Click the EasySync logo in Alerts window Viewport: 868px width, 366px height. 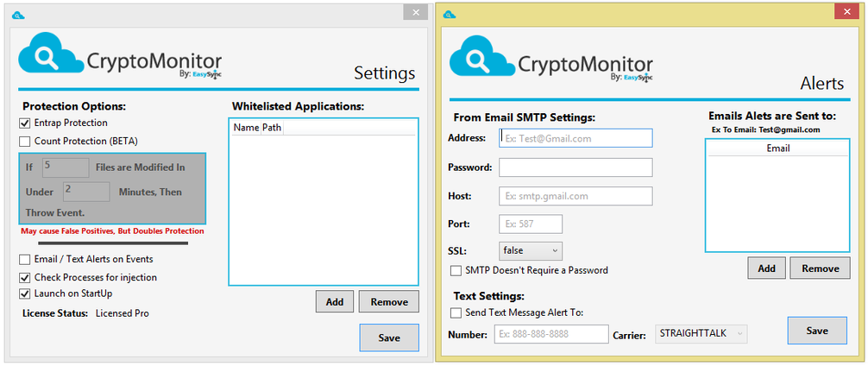coord(638,78)
